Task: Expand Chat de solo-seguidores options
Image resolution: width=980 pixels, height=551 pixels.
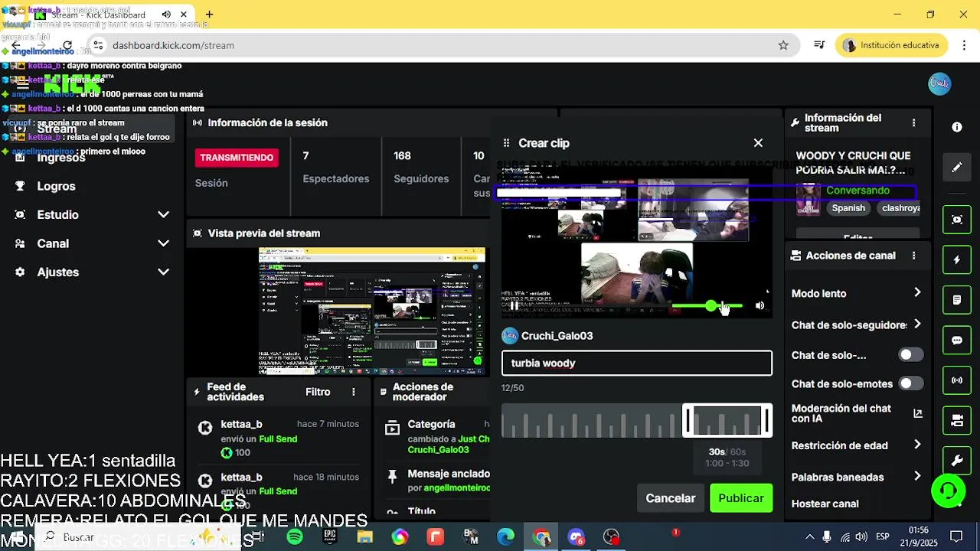Action: (917, 324)
